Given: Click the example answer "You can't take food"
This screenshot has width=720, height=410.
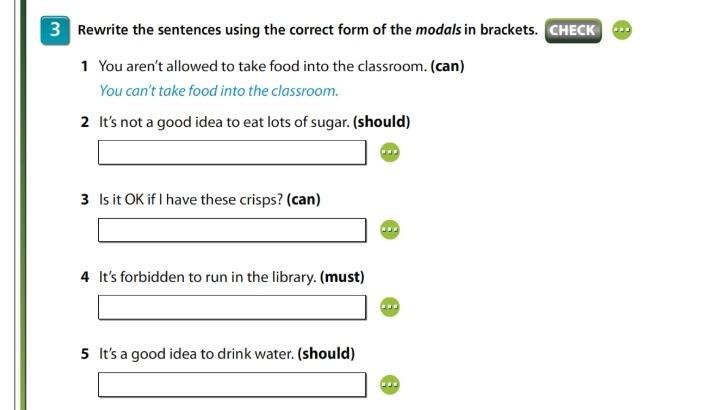Looking at the screenshot, I should (218, 91).
